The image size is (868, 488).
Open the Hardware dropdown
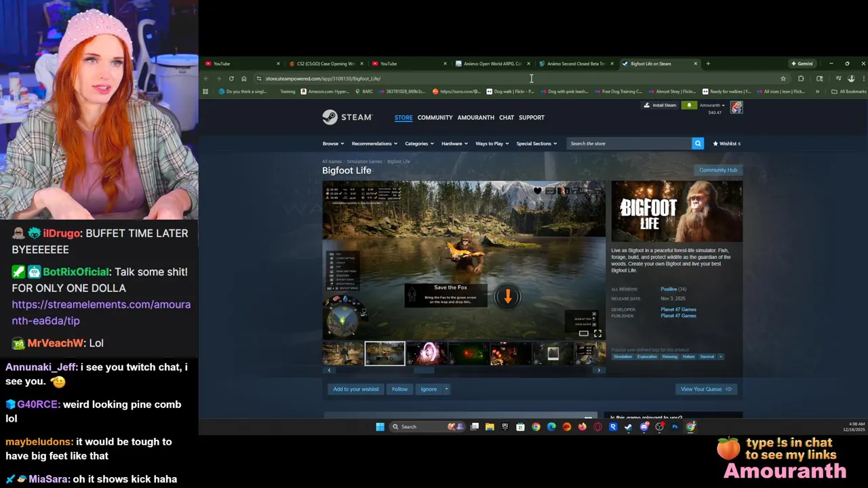coord(454,144)
